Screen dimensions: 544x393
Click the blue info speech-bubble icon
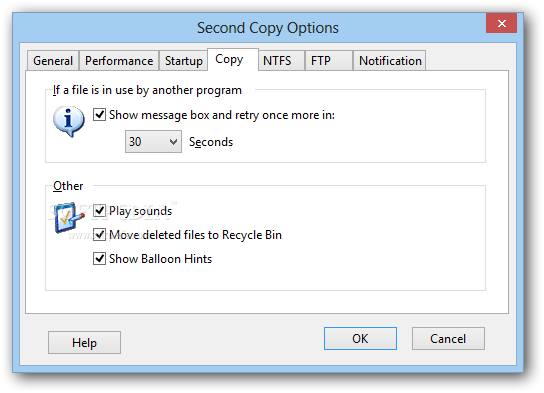tap(68, 121)
